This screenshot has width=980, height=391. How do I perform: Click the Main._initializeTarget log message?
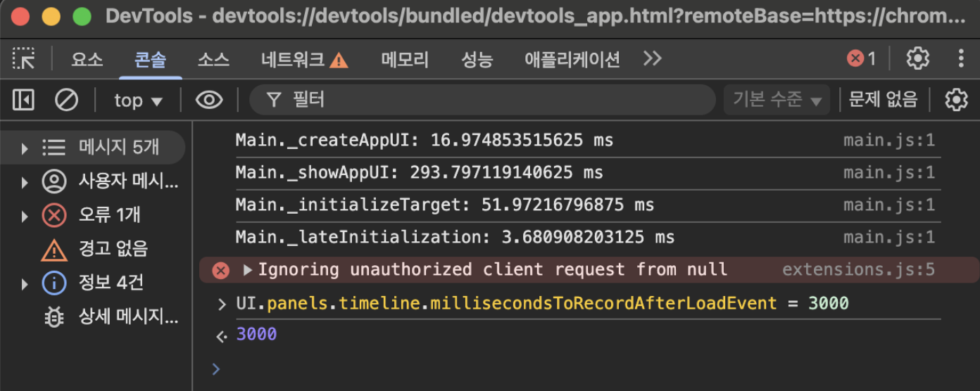pyautogui.click(x=445, y=205)
